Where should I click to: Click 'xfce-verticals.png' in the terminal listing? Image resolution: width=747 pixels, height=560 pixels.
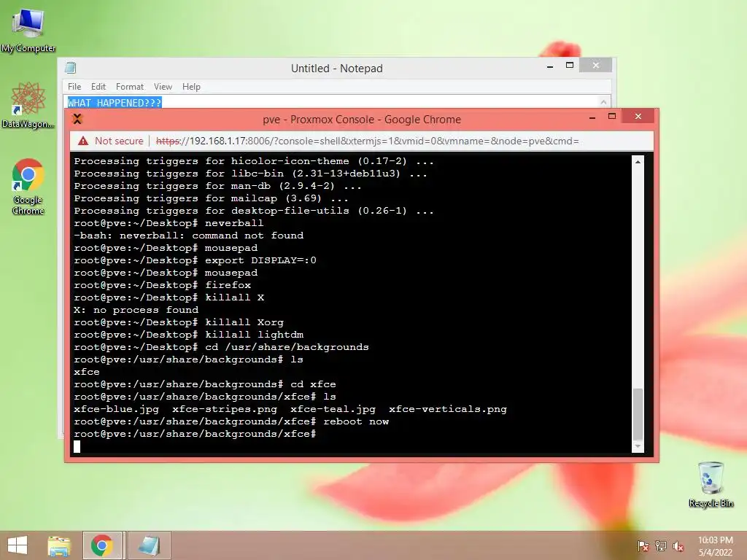[448, 409]
